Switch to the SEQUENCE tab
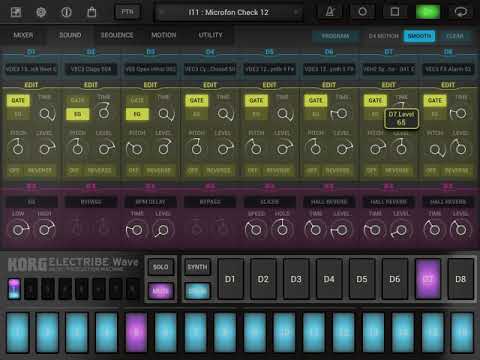Viewport: 480px width, 360px height. click(117, 35)
